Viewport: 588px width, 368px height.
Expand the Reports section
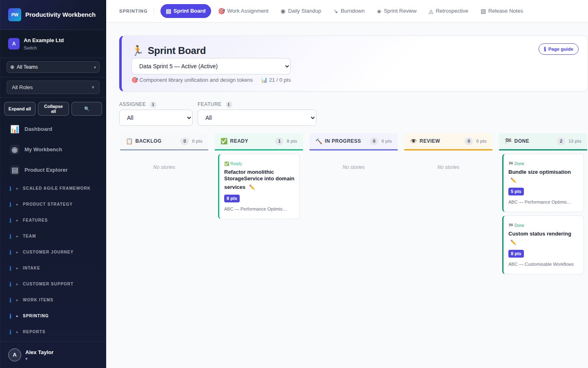[53, 332]
